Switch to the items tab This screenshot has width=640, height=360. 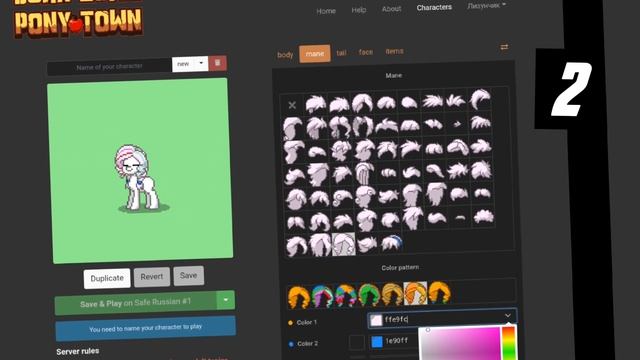[394, 51]
